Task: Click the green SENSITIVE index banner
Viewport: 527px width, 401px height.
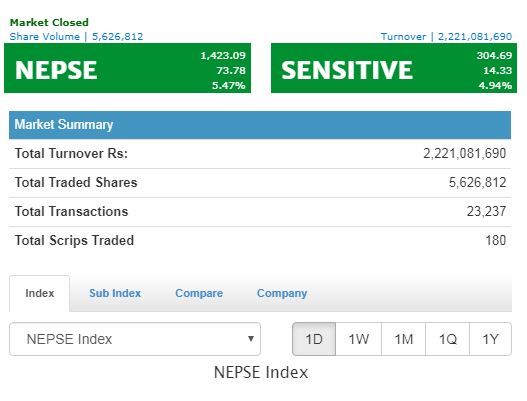Action: tap(394, 68)
